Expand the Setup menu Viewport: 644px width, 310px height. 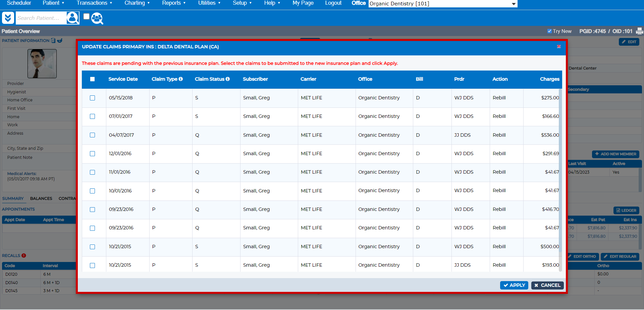click(242, 3)
